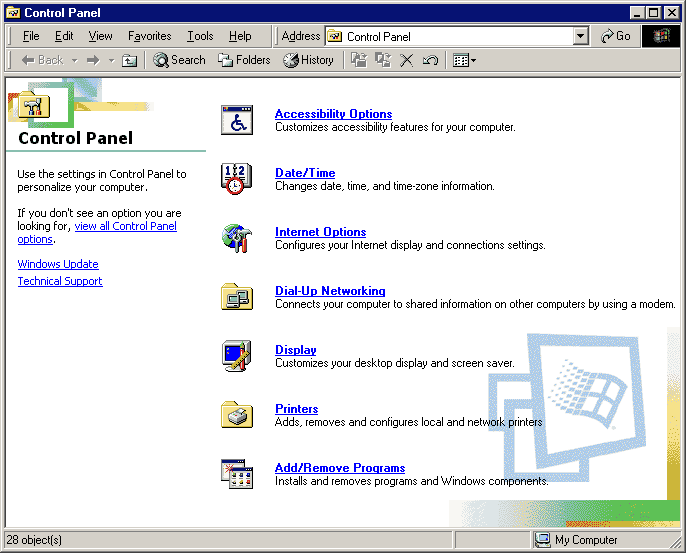This screenshot has height=553, width=686.
Task: Open the Display monitor icon
Action: click(237, 356)
